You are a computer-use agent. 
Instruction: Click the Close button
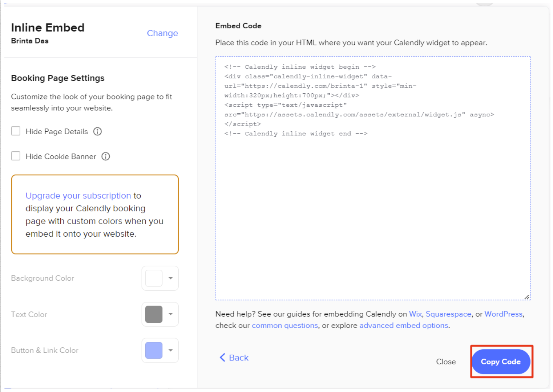[446, 362]
